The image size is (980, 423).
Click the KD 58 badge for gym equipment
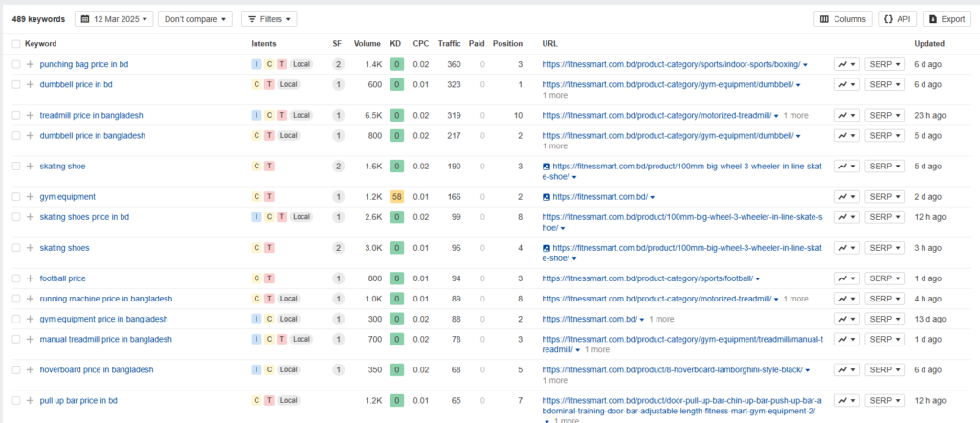(396, 197)
